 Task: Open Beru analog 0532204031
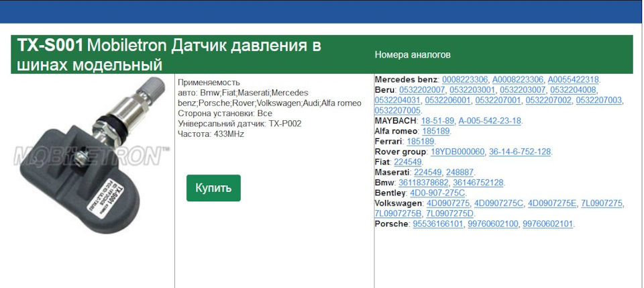tap(398, 100)
